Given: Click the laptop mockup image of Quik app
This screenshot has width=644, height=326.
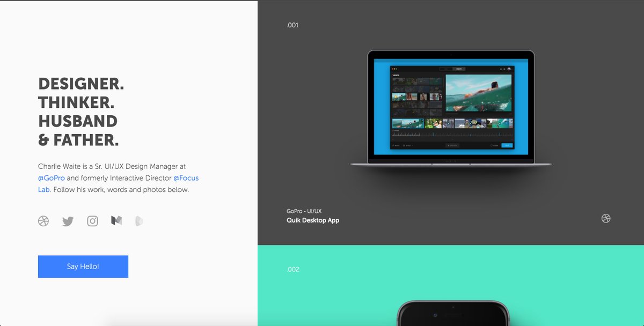Looking at the screenshot, I should point(451,108).
